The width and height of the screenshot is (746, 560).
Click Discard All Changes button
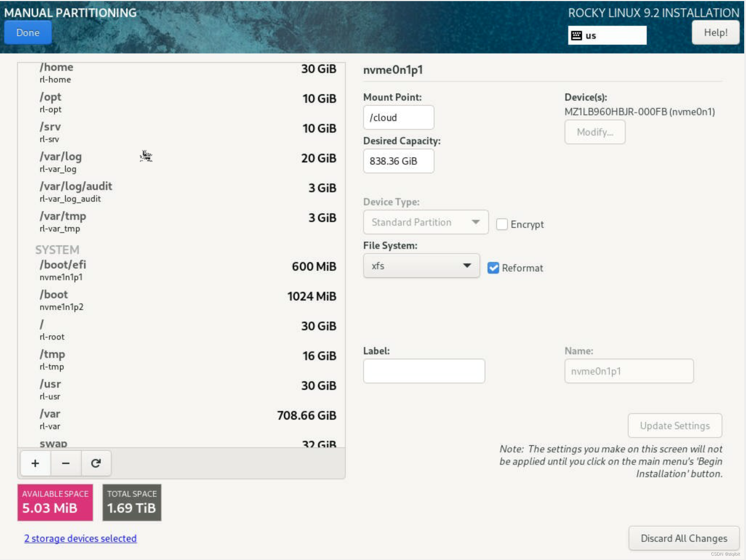coord(684,538)
